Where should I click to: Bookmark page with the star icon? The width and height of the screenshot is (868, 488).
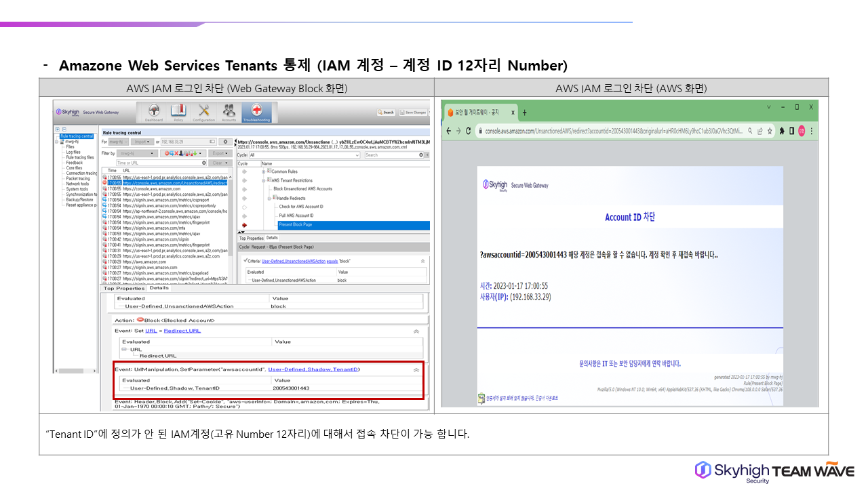770,131
